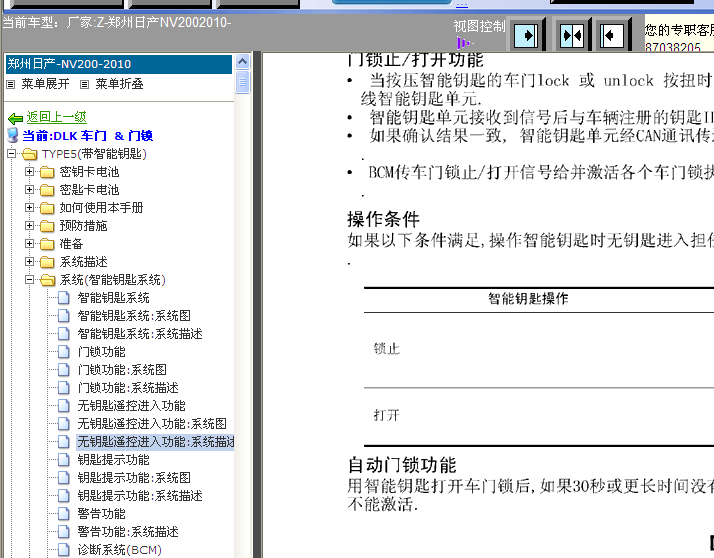Screen dimensions: 714x558
Task: Click the 锁止 table cell
Action: pyautogui.click(x=387, y=349)
